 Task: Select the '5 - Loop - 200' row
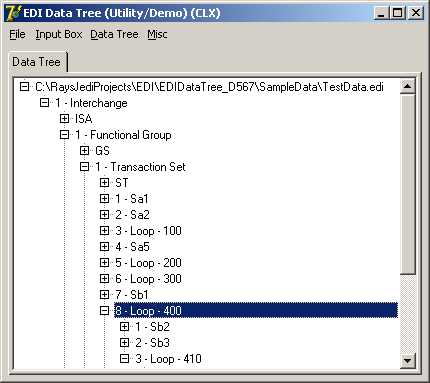tap(148, 263)
